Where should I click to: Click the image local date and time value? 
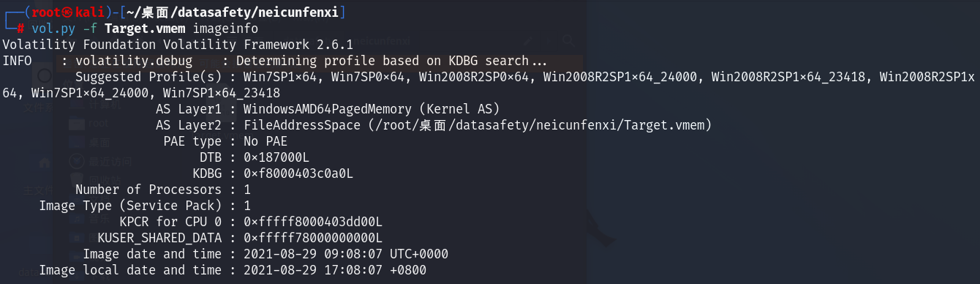click(335, 270)
